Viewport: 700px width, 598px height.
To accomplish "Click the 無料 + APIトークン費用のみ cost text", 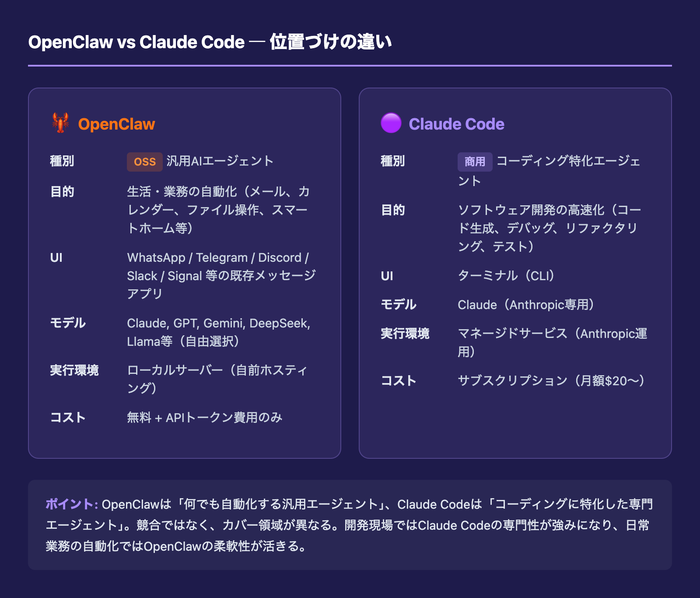I will (205, 418).
